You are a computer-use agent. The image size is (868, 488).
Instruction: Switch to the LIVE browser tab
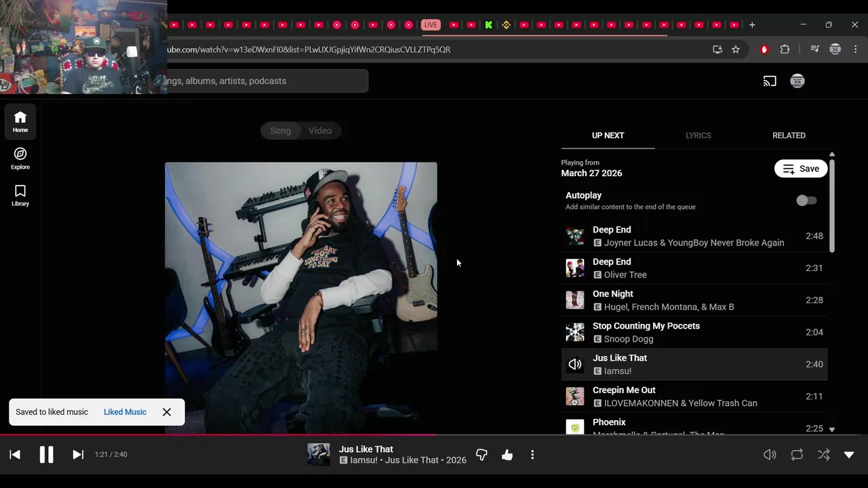tap(431, 25)
